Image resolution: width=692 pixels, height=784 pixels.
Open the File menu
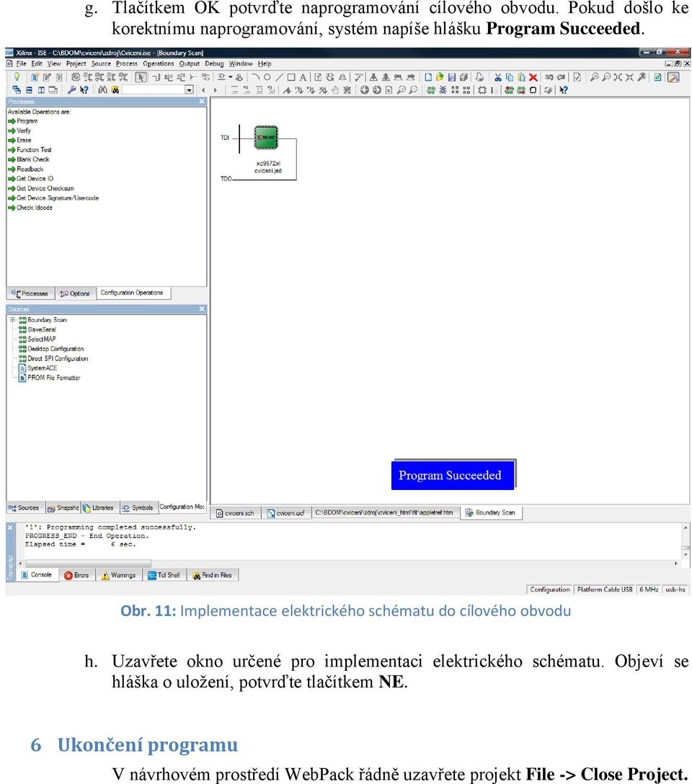21,63
